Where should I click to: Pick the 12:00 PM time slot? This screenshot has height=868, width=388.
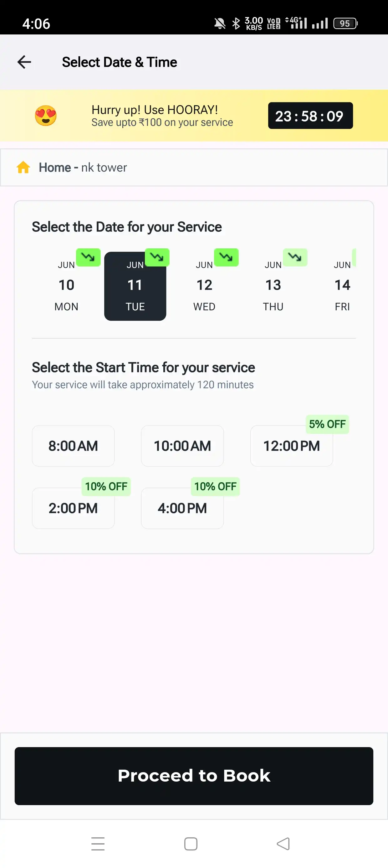[291, 446]
